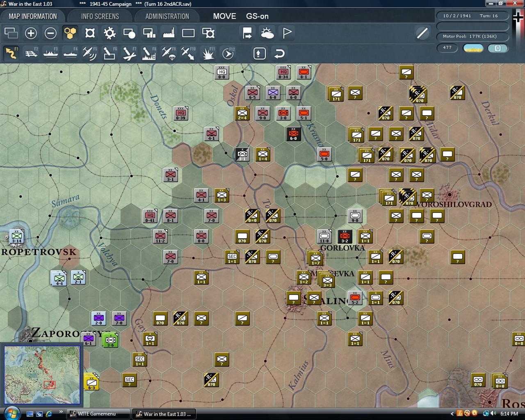Open WITE Gamemenu from the taskbar

[98, 414]
